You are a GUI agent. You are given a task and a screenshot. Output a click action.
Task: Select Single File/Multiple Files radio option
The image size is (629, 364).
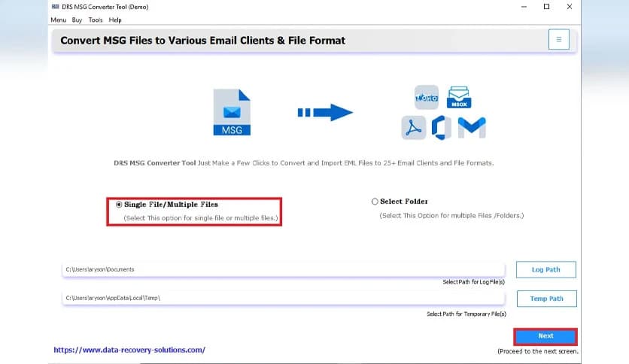(x=119, y=205)
